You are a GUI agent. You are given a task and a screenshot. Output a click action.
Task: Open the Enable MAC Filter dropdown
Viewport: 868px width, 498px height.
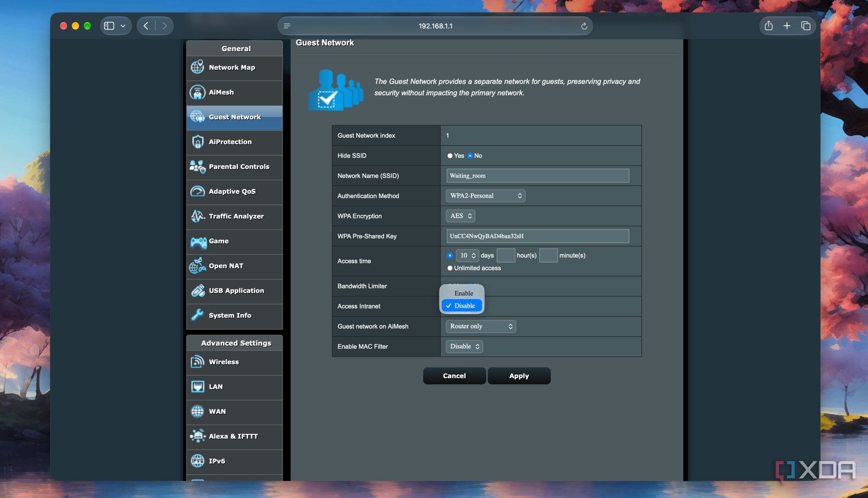pyautogui.click(x=464, y=346)
